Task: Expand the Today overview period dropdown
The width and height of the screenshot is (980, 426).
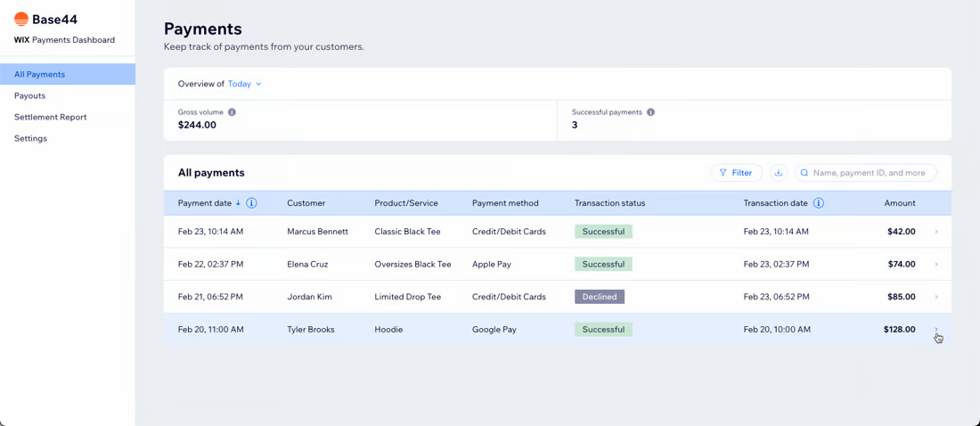Action: tap(244, 84)
